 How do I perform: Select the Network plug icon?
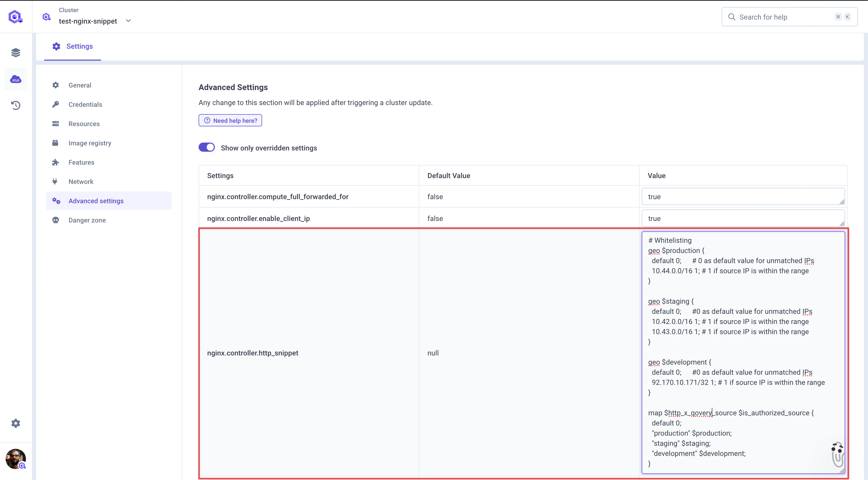click(x=56, y=181)
